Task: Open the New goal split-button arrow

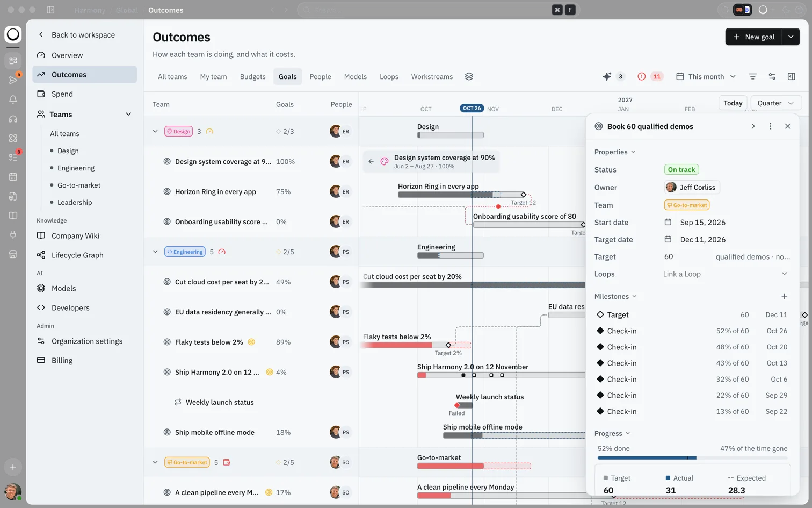Action: coord(791,37)
